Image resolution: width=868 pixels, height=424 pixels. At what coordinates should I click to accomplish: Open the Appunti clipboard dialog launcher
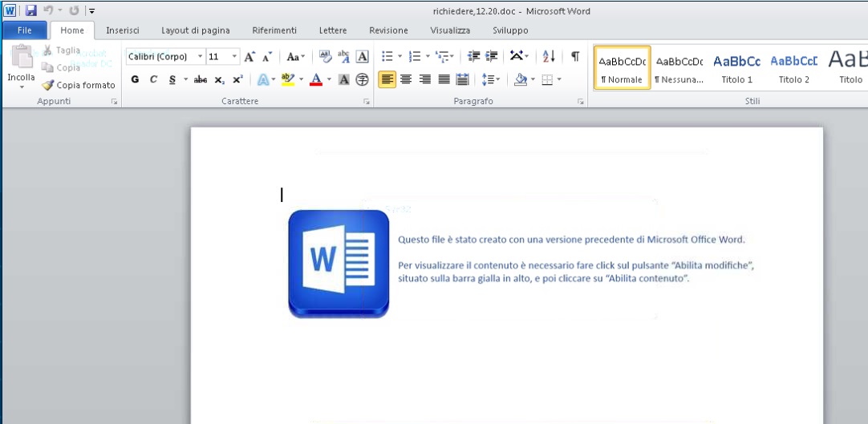114,102
